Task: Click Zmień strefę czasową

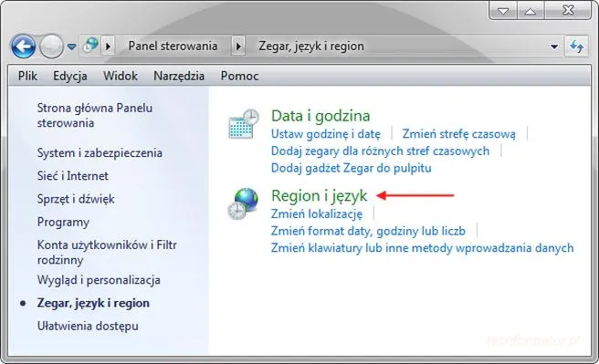Action: point(458,134)
